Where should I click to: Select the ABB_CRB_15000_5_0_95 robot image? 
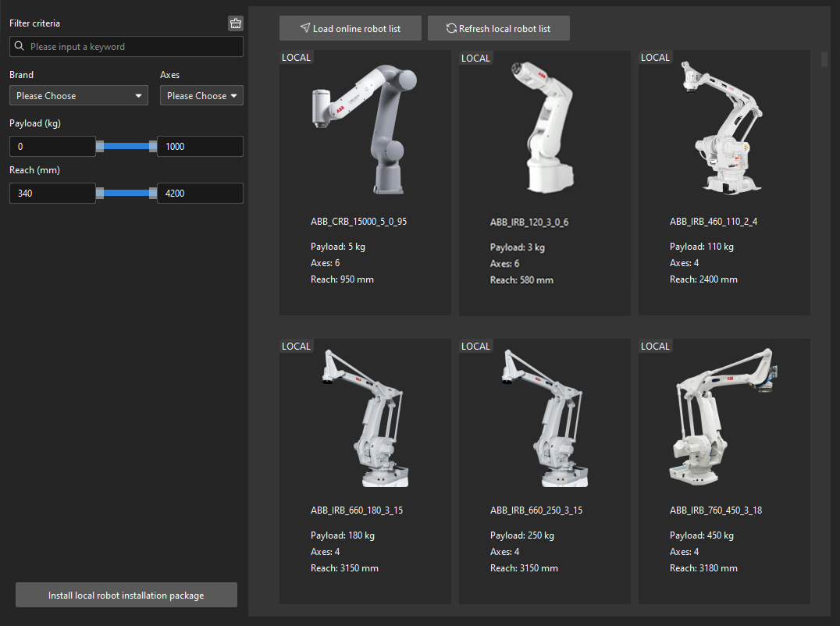pyautogui.click(x=365, y=129)
